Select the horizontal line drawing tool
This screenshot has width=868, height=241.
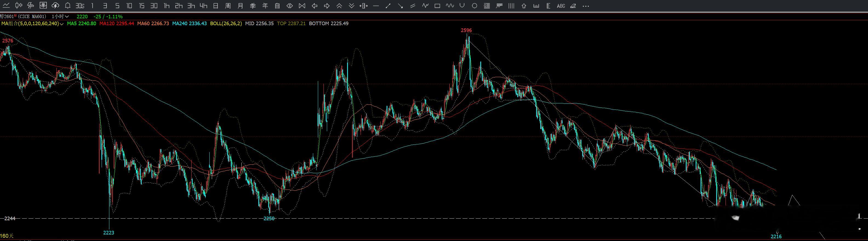pos(376,6)
